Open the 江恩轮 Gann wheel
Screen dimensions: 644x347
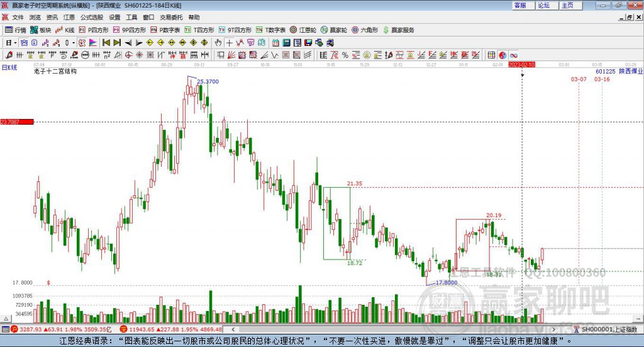(x=303, y=30)
